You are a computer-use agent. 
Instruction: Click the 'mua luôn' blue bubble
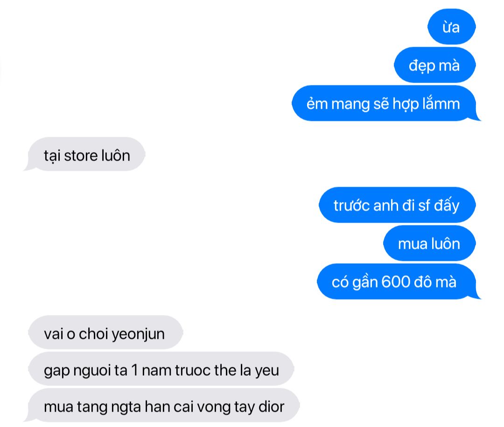click(x=429, y=243)
